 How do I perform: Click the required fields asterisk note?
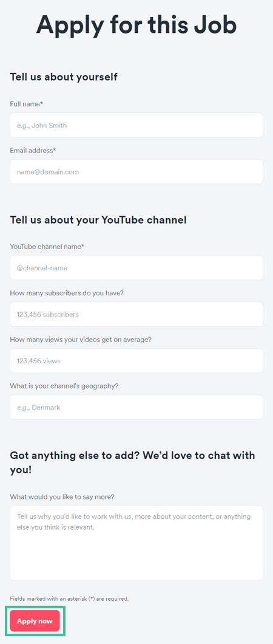(69, 599)
